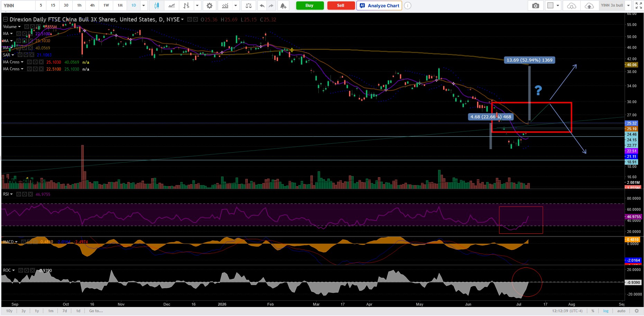Open the indicators icon in toolbar
Screen dimensions: 644x316
[225, 6]
